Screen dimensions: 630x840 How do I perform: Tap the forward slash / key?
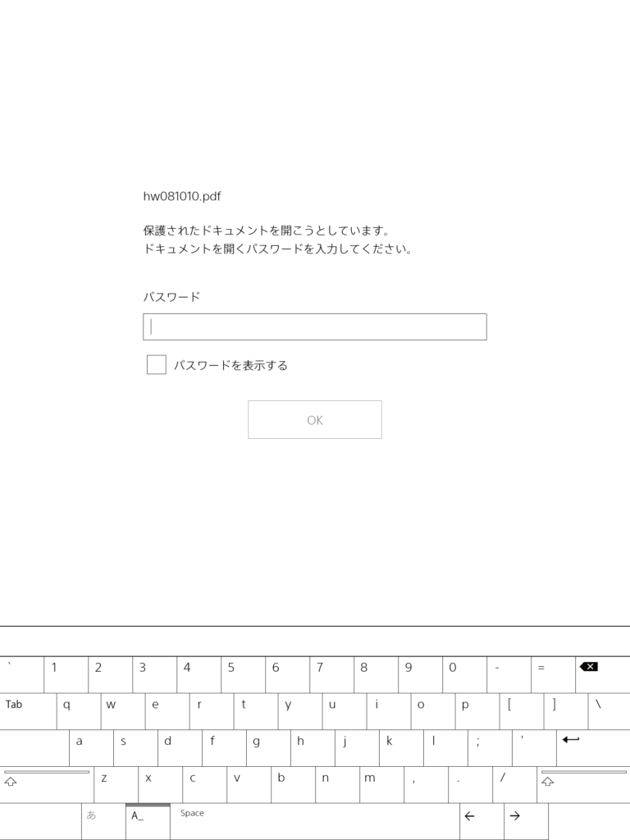pyautogui.click(x=515, y=785)
